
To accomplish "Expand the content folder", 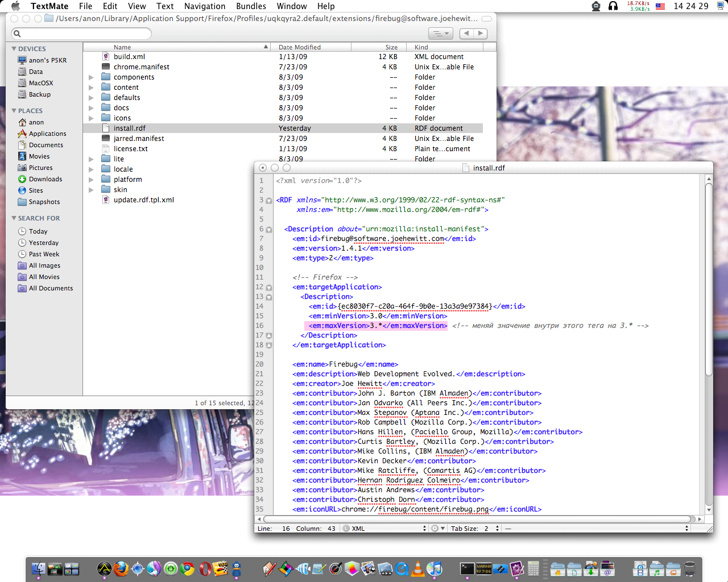I will tap(91, 88).
